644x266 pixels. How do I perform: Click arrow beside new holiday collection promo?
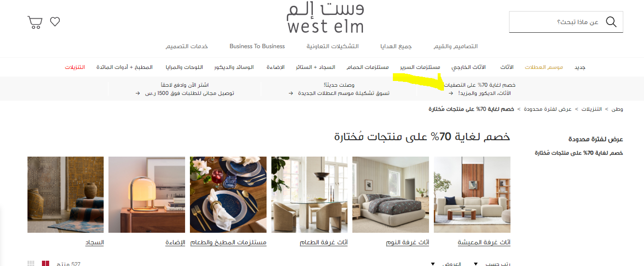pyautogui.click(x=291, y=93)
